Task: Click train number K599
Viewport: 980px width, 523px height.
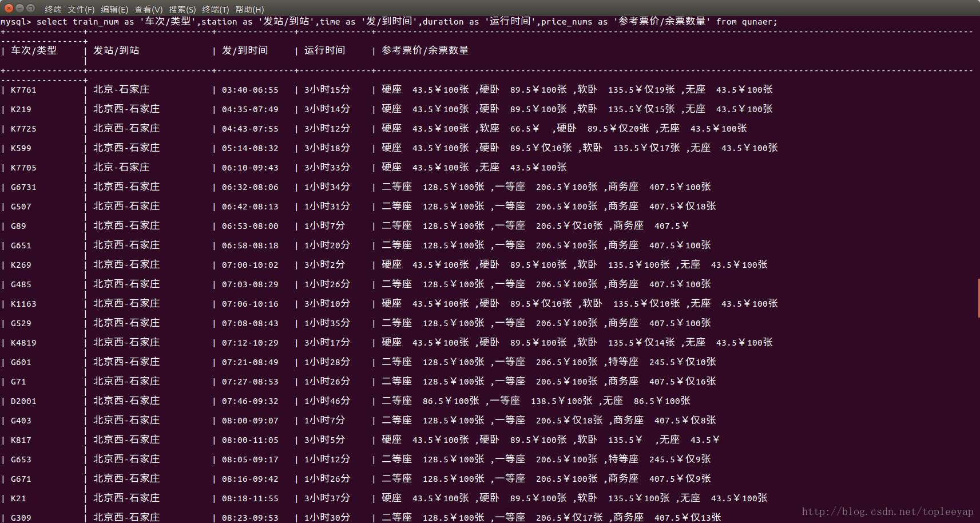Action: pyautogui.click(x=21, y=148)
